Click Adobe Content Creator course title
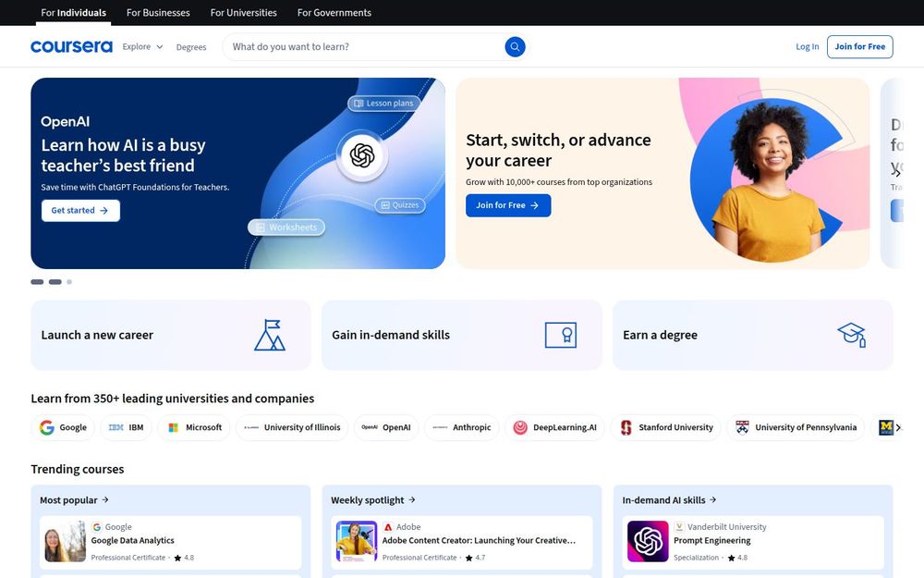The image size is (924, 578). click(x=479, y=540)
